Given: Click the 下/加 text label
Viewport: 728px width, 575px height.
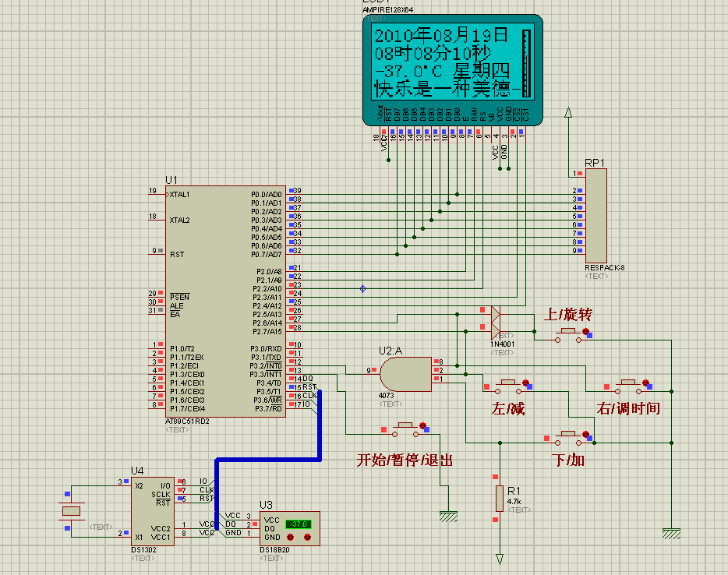Looking at the screenshot, I should click(x=567, y=460).
